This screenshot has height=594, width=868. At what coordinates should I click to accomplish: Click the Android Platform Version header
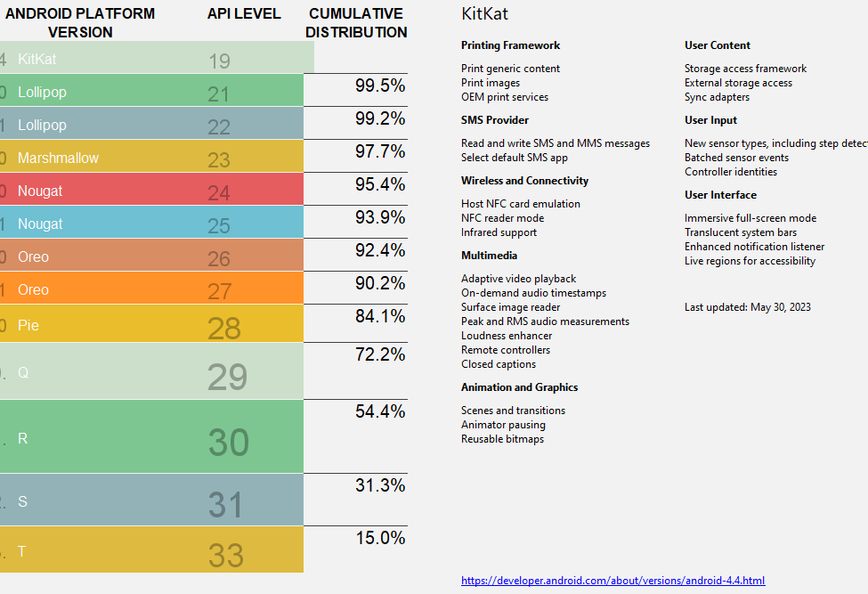80,22
